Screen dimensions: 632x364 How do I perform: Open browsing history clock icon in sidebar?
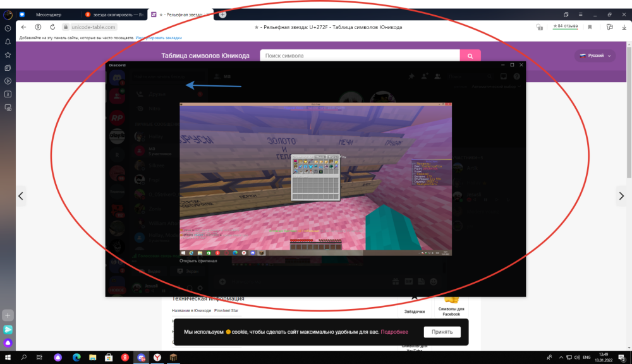click(8, 28)
